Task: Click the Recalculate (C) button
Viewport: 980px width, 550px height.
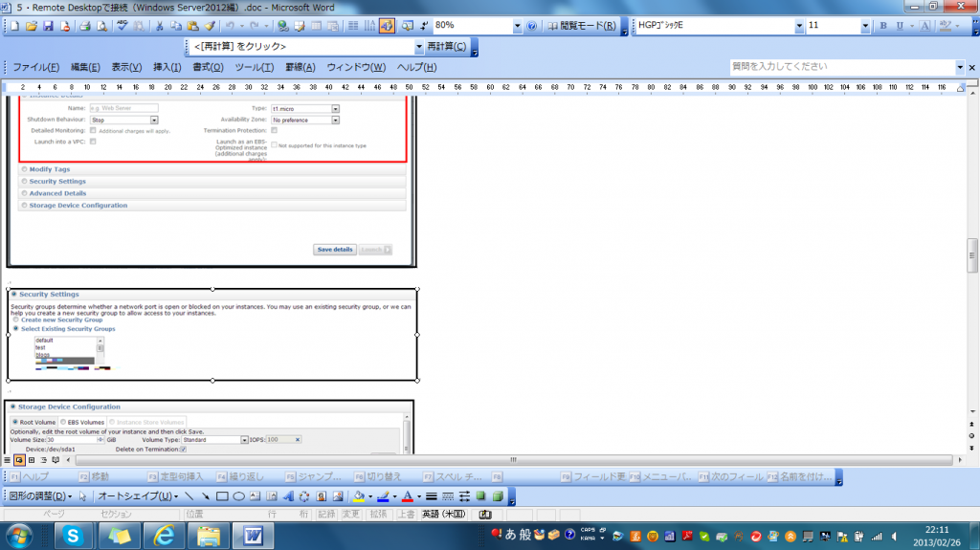Action: click(x=446, y=47)
